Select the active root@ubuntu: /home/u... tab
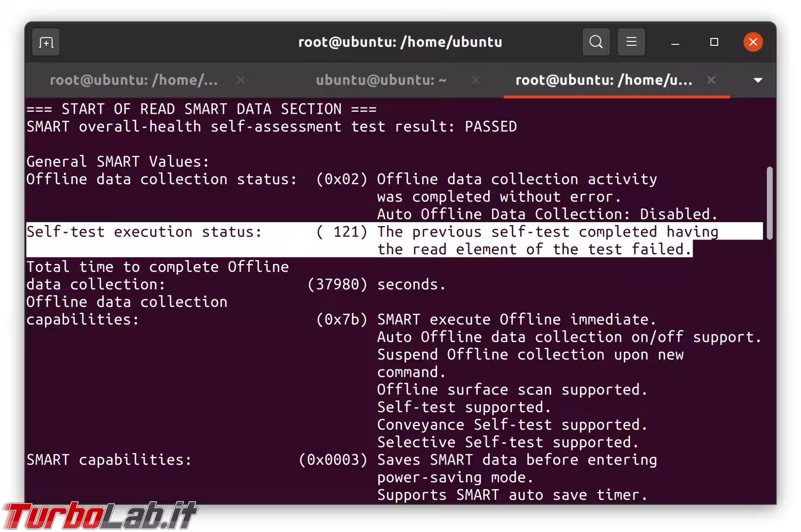This screenshot has height=532, width=801. pyautogui.click(x=603, y=80)
